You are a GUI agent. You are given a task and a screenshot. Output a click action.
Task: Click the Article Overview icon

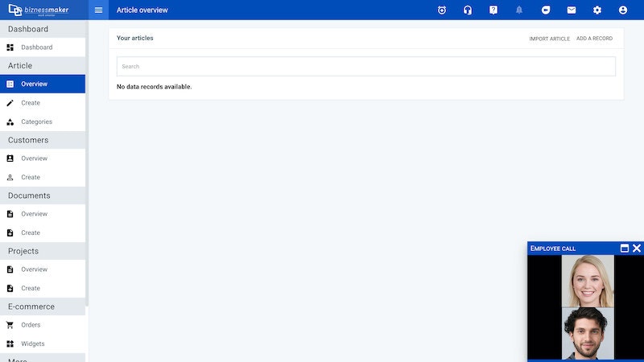10,84
